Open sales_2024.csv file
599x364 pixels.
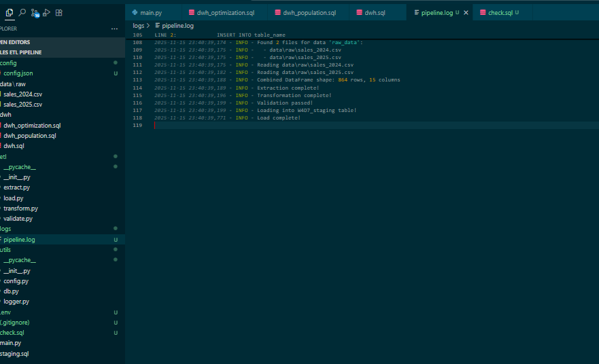[x=63, y=94]
